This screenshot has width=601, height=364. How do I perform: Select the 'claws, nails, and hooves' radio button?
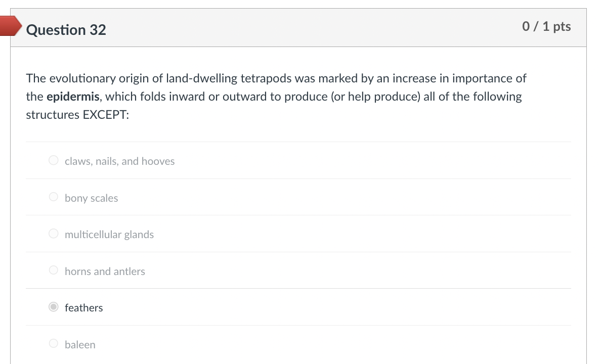coord(54,161)
